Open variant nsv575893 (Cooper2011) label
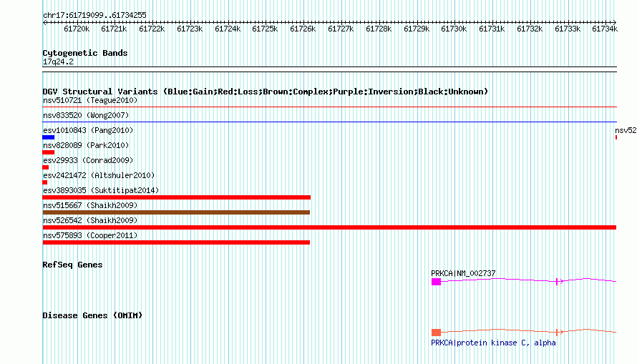 (x=90, y=235)
